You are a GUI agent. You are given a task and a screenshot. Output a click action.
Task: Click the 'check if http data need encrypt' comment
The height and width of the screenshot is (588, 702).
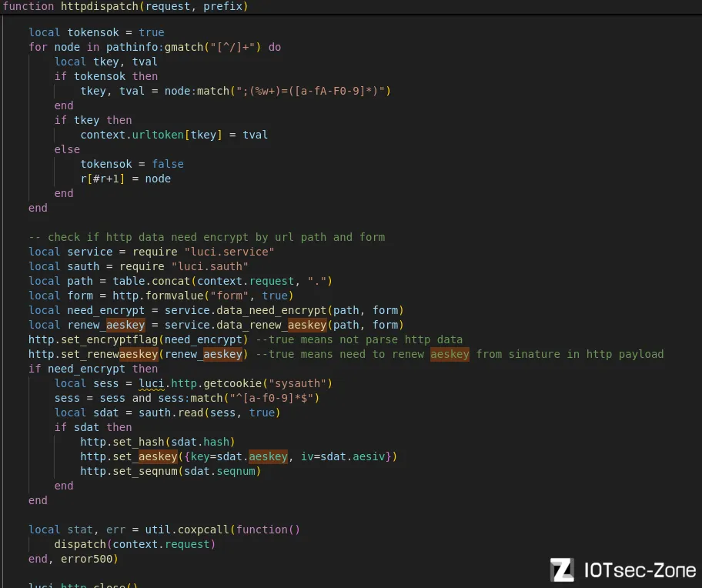coord(207,237)
